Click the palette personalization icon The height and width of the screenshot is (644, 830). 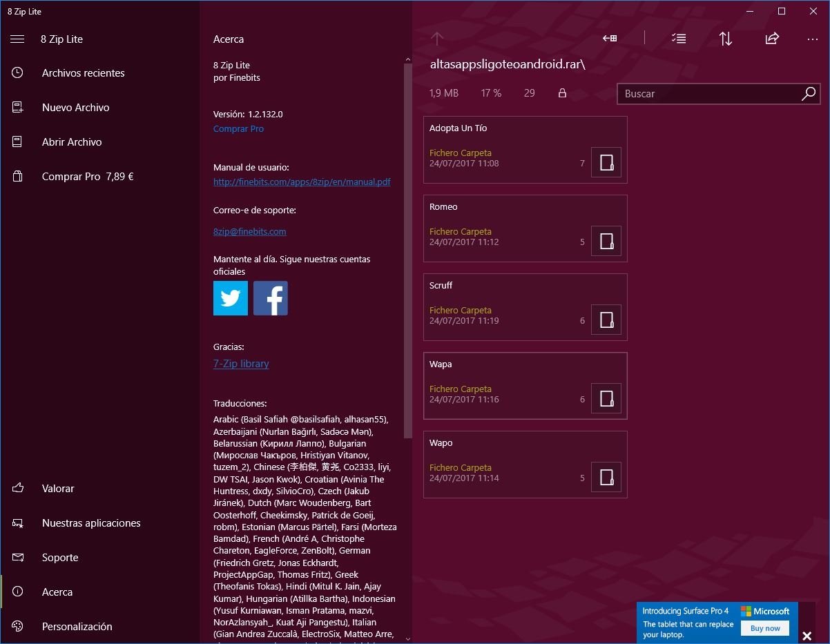(x=18, y=626)
